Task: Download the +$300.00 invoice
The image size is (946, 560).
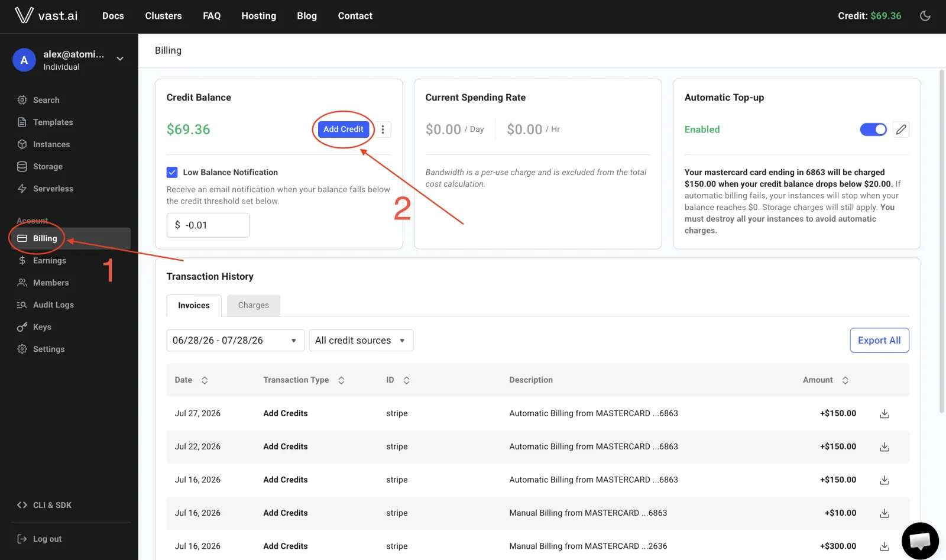Action: 885,546
